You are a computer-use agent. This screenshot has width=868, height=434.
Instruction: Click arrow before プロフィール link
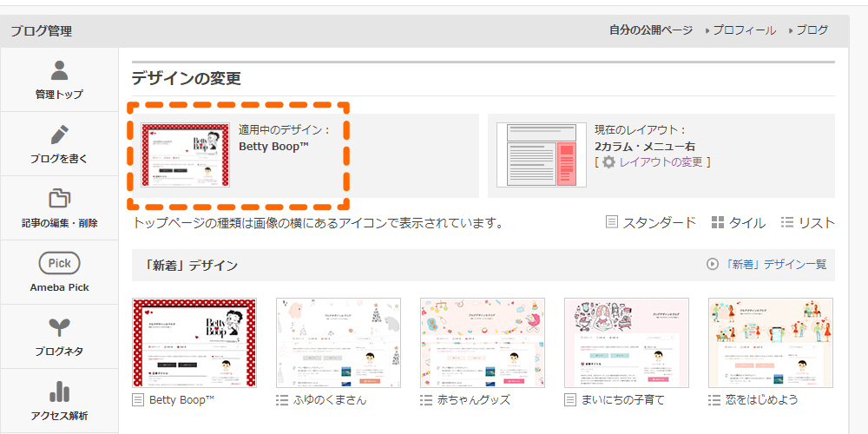click(x=708, y=31)
